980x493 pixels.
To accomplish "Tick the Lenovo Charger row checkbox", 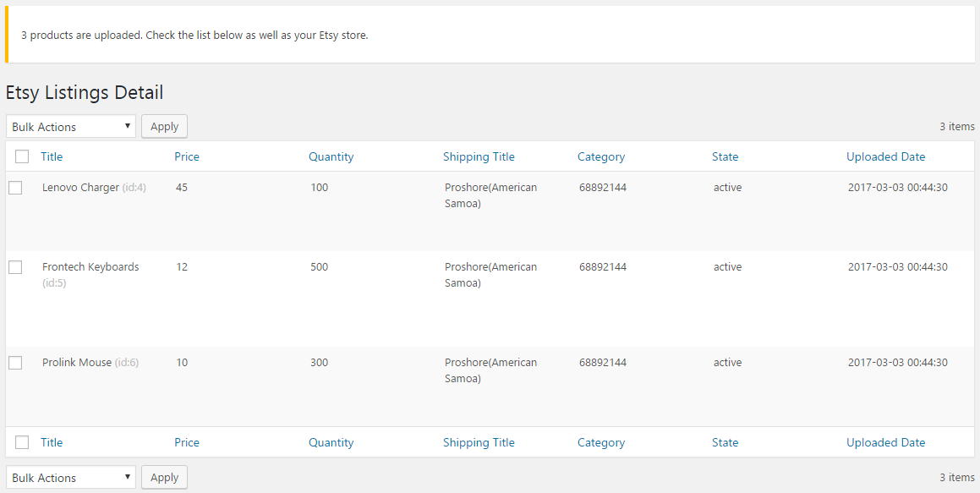I will (x=15, y=188).
